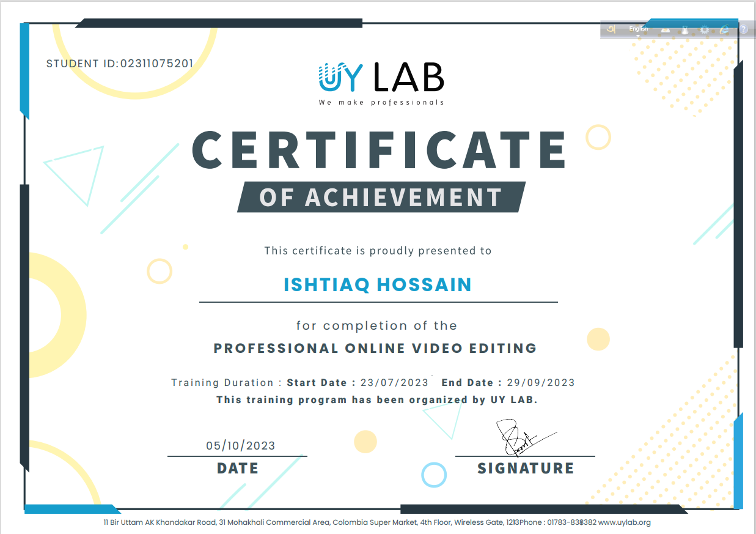The image size is (756, 534).
Task: Click the Internet Explorer web icon
Action: tap(724, 29)
